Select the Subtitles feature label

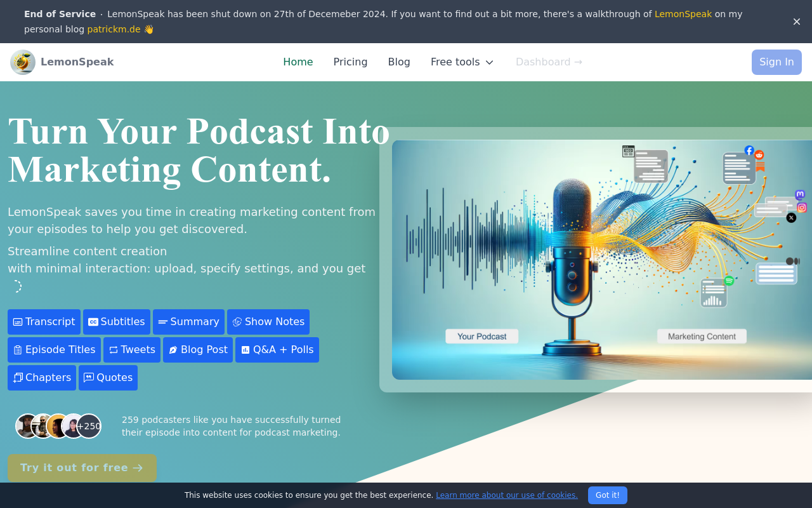coord(123,322)
